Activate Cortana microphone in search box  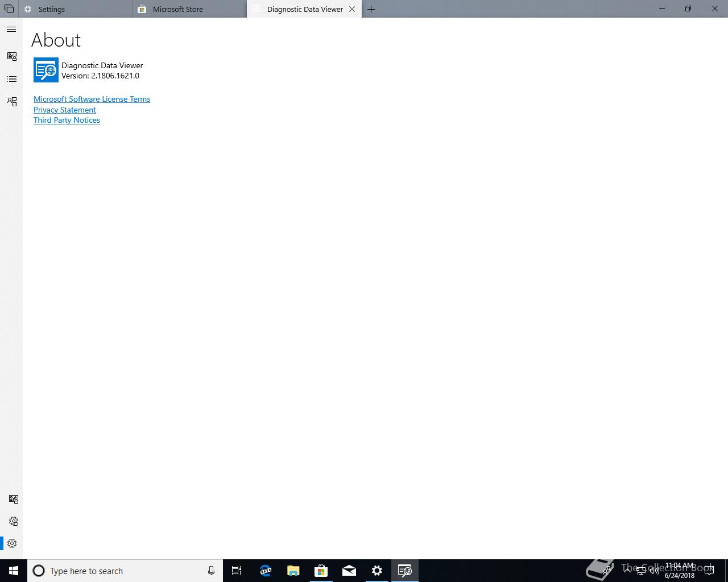(x=211, y=571)
